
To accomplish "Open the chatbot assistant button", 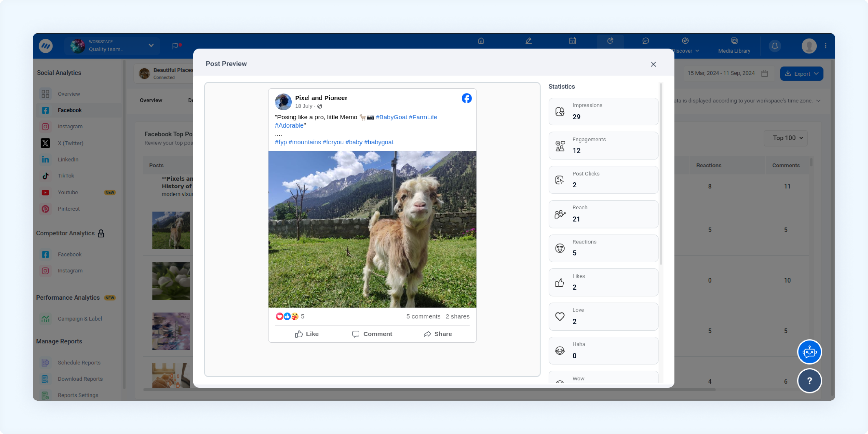I will coord(809,352).
